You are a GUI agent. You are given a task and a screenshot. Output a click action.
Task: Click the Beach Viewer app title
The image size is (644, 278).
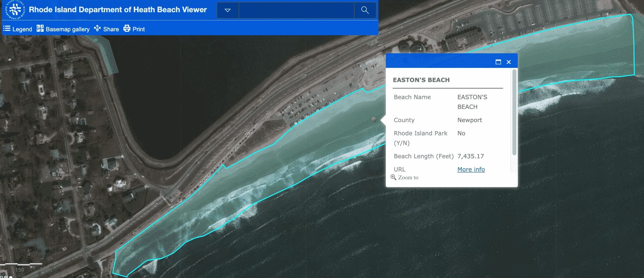[118, 10]
